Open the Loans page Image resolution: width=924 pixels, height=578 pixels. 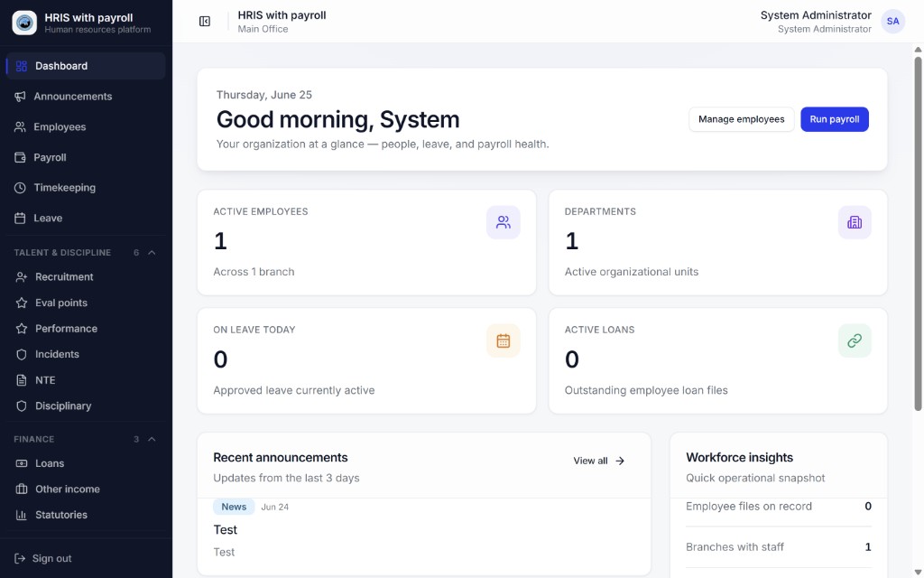[x=86, y=463]
